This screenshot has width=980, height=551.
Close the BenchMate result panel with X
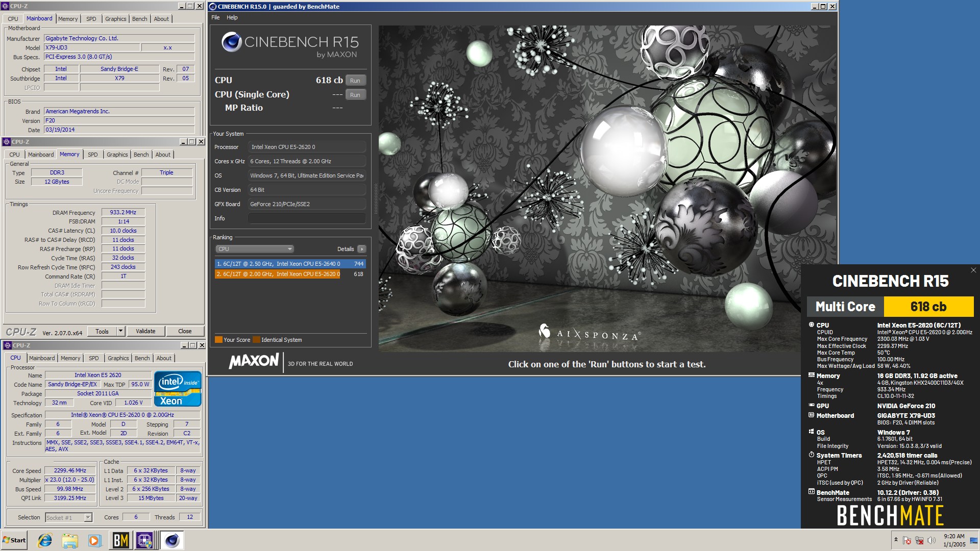[x=973, y=270]
